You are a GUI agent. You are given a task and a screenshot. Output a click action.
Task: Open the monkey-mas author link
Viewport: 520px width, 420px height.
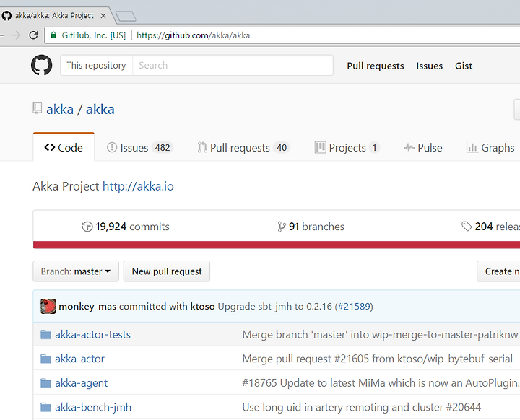coord(87,306)
